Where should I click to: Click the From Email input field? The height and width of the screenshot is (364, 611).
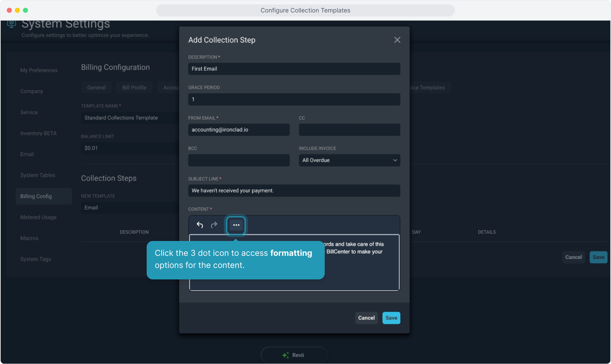pos(239,130)
